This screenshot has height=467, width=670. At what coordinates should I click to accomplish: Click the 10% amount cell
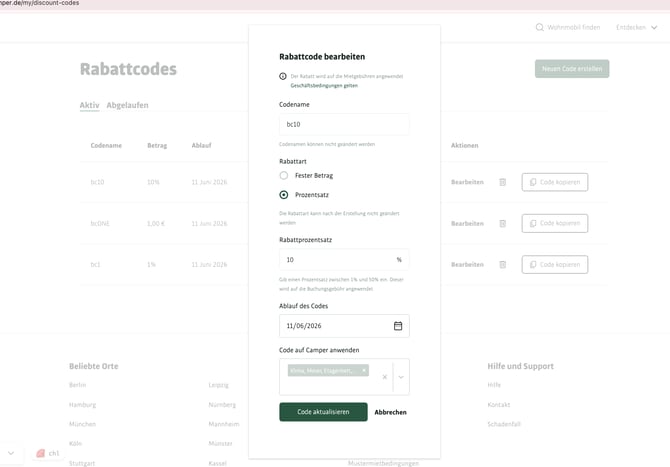tap(153, 182)
